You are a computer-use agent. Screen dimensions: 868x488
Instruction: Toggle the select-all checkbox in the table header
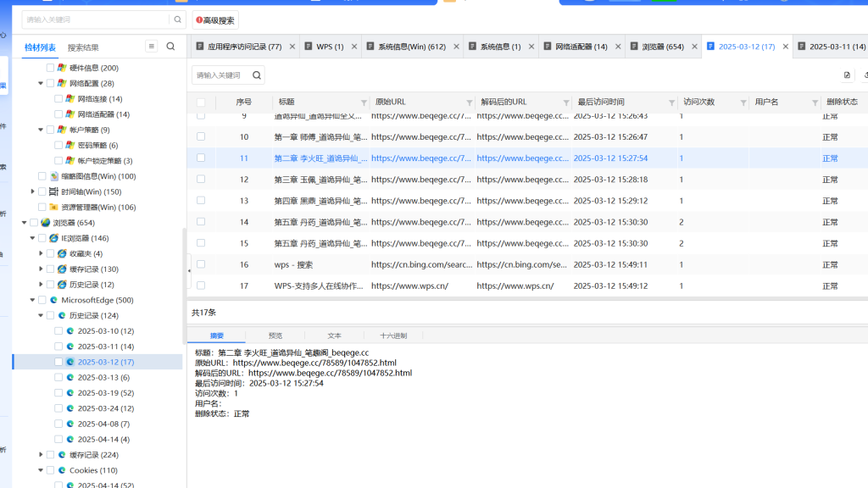(201, 103)
